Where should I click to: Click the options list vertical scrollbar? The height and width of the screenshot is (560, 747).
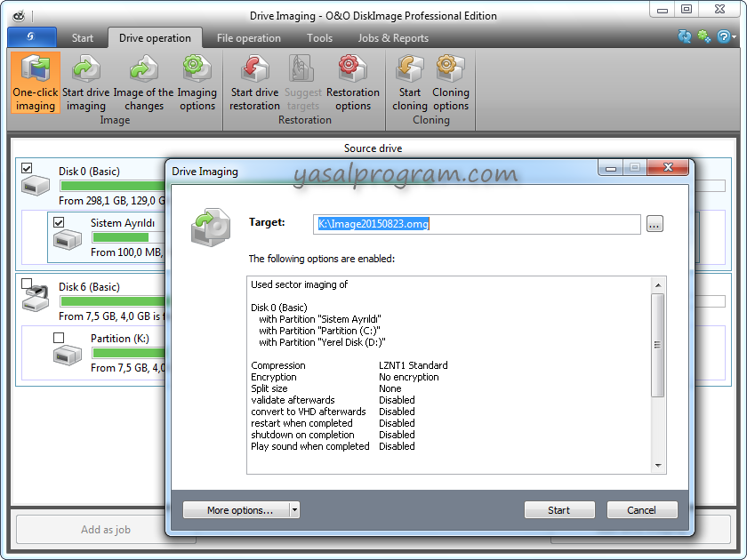658,345
